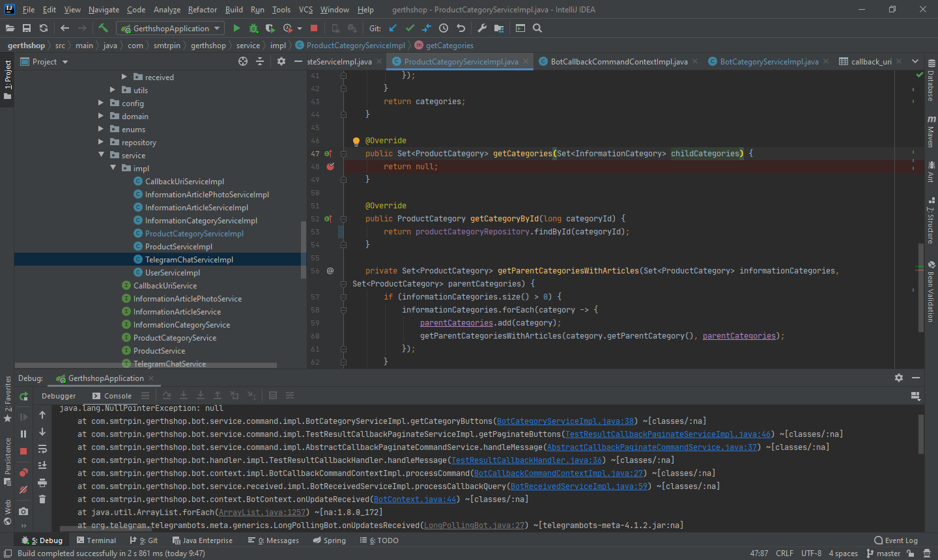This screenshot has height=560, width=938.
Task: Follow the BotCategoryServiceImpl.java:38 stack trace link
Action: click(x=565, y=421)
